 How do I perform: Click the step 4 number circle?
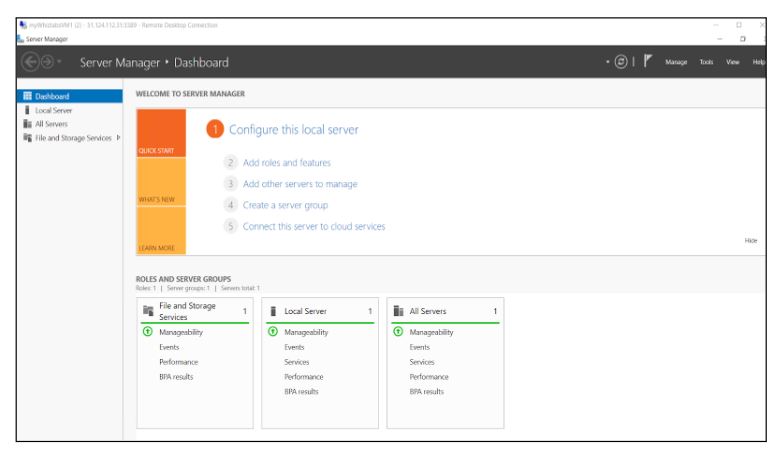pos(230,205)
